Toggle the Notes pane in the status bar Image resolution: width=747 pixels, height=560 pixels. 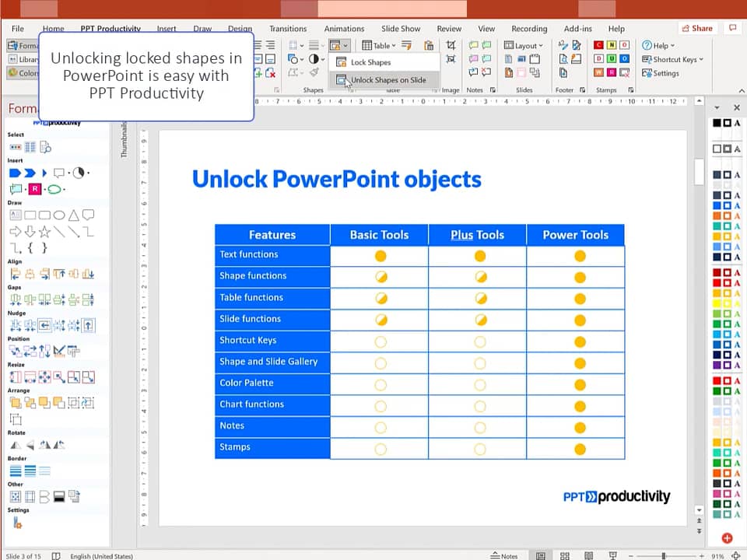click(x=504, y=556)
